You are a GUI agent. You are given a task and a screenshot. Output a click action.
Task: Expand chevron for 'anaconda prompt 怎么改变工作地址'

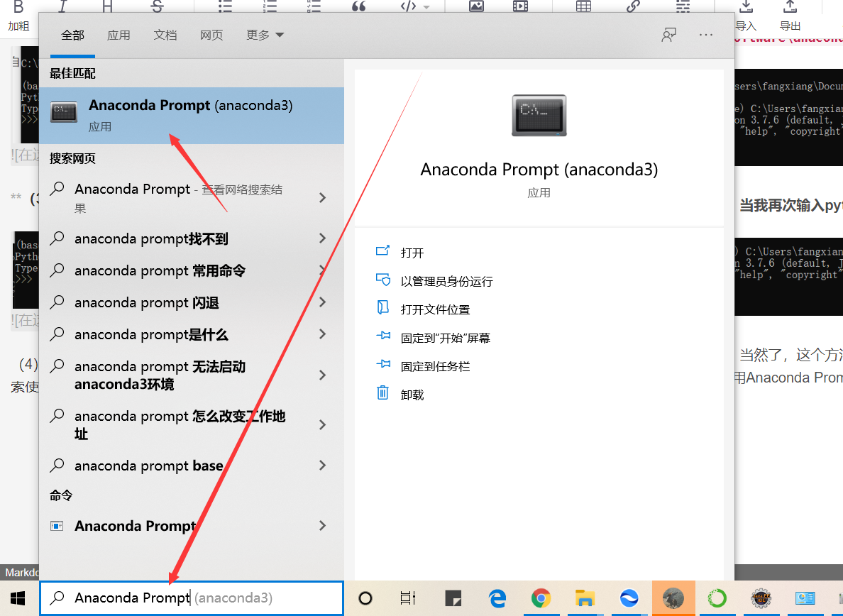[323, 424]
